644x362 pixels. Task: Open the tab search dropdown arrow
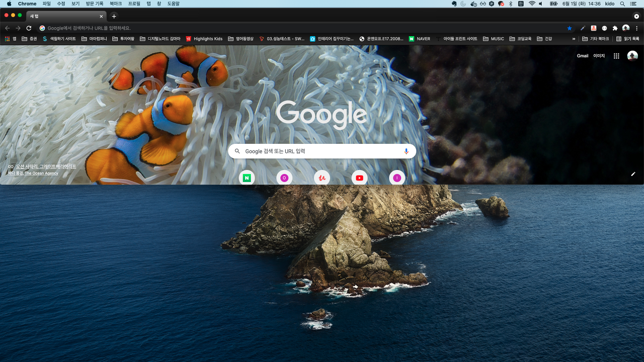pos(636,16)
